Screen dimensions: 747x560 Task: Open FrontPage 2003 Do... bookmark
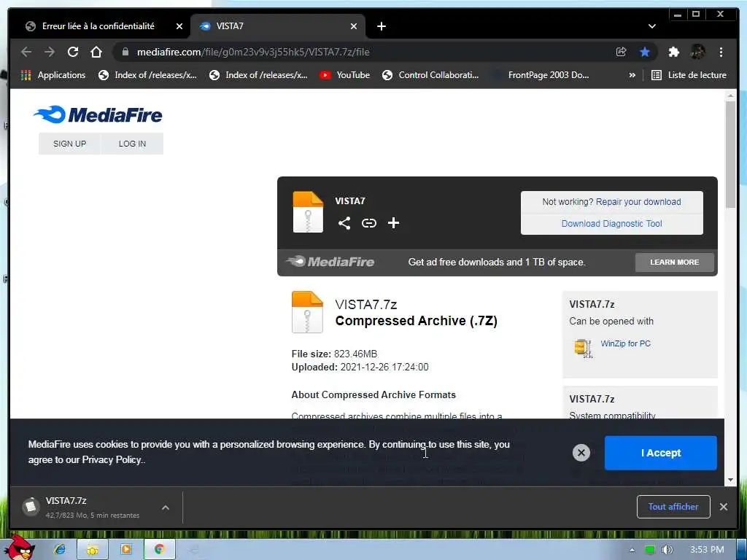pos(541,75)
